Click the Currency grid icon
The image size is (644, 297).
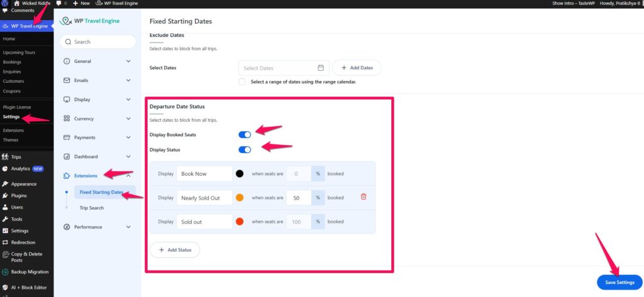(67, 119)
